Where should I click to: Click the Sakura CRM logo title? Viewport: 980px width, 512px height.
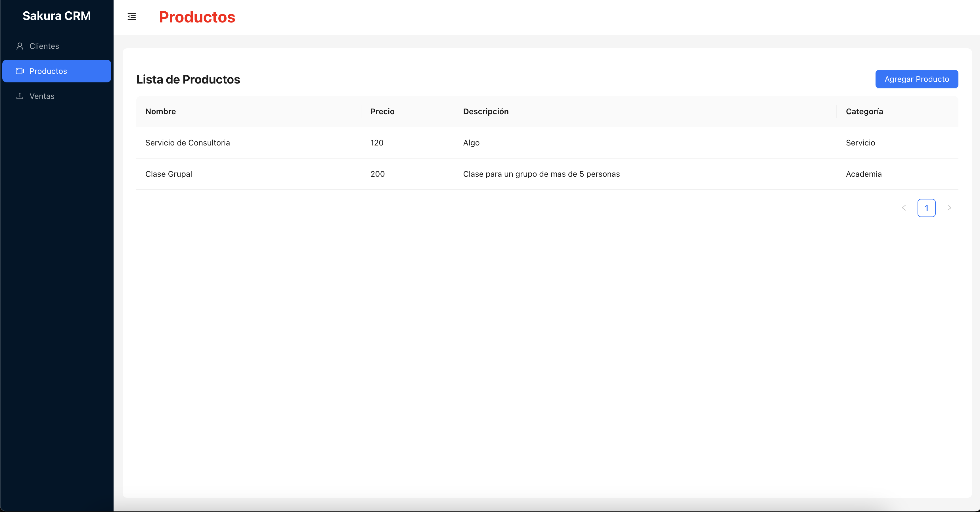coord(57,16)
